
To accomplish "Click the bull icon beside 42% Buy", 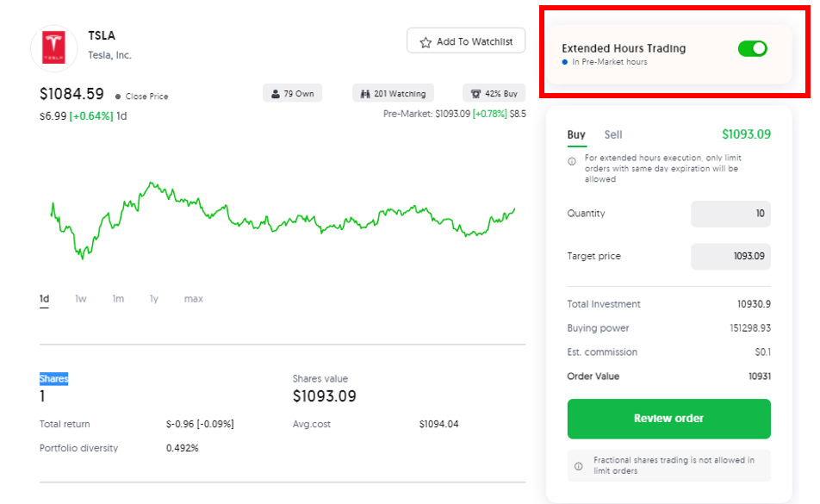I will pos(475,94).
